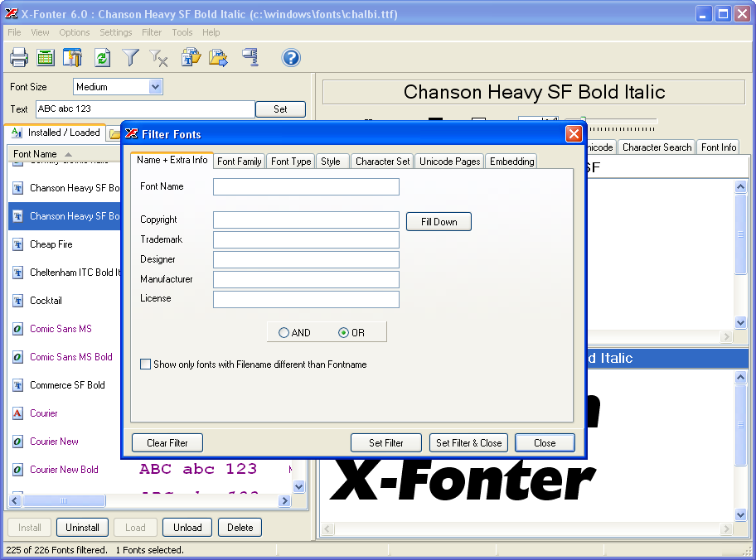Switch to the Unicode Pages tab
Viewport: 756px width, 560px height.
pos(449,161)
